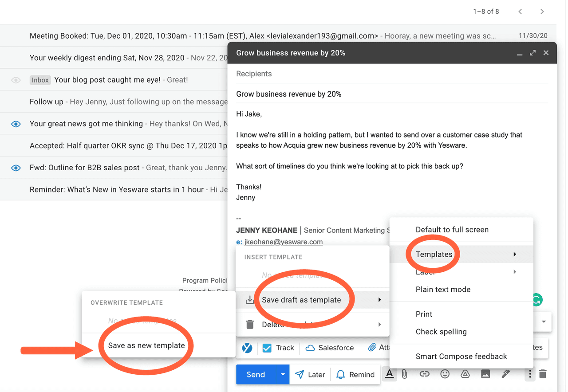The height and width of the screenshot is (392, 568).
Task: Click the Send button
Action: (x=255, y=374)
